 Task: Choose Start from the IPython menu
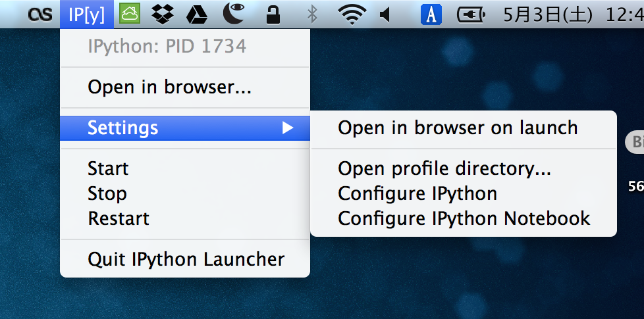pyautogui.click(x=185, y=168)
